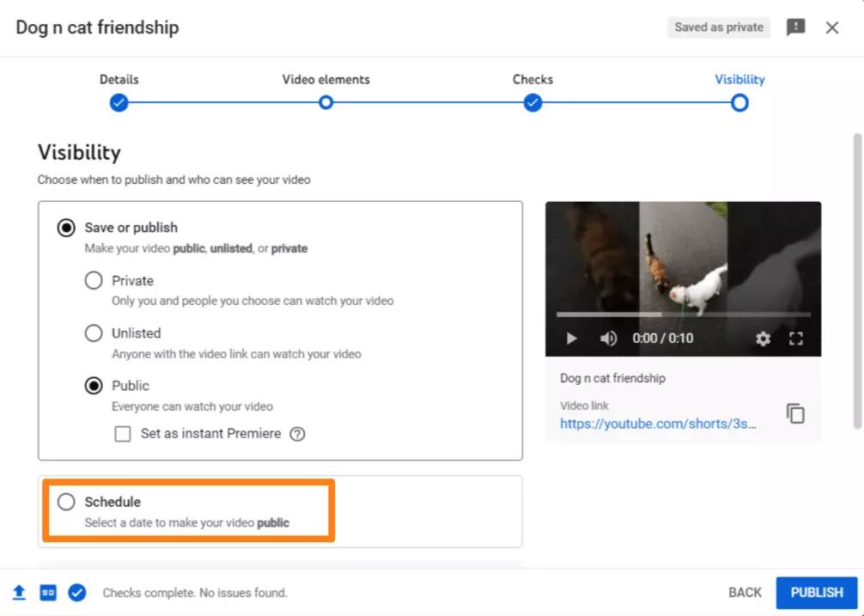Select Private visibility
The width and height of the screenshot is (864, 616).
(x=93, y=280)
